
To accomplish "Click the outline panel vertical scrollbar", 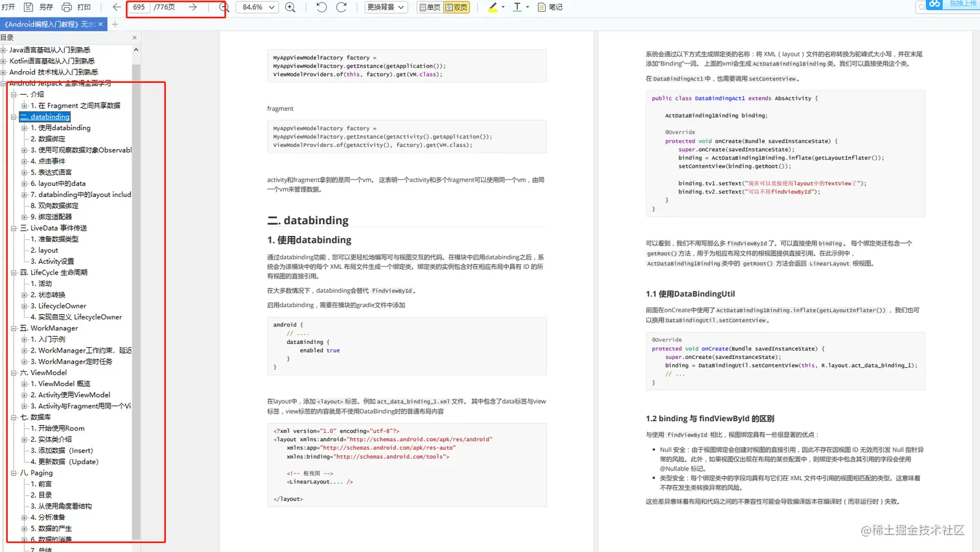I will [136, 301].
